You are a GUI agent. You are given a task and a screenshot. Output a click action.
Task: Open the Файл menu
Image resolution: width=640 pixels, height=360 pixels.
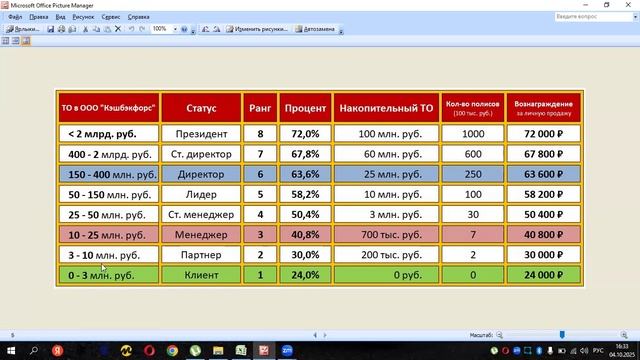(x=15, y=17)
